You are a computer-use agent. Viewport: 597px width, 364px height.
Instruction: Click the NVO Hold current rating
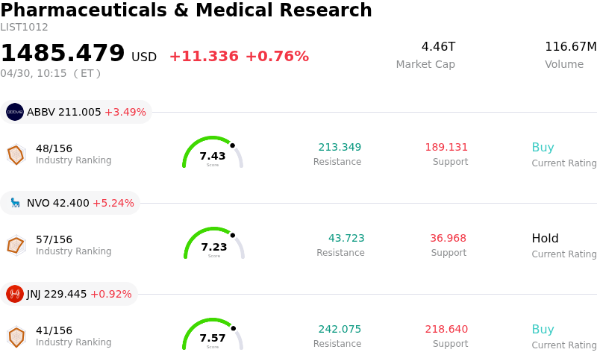tap(545, 239)
